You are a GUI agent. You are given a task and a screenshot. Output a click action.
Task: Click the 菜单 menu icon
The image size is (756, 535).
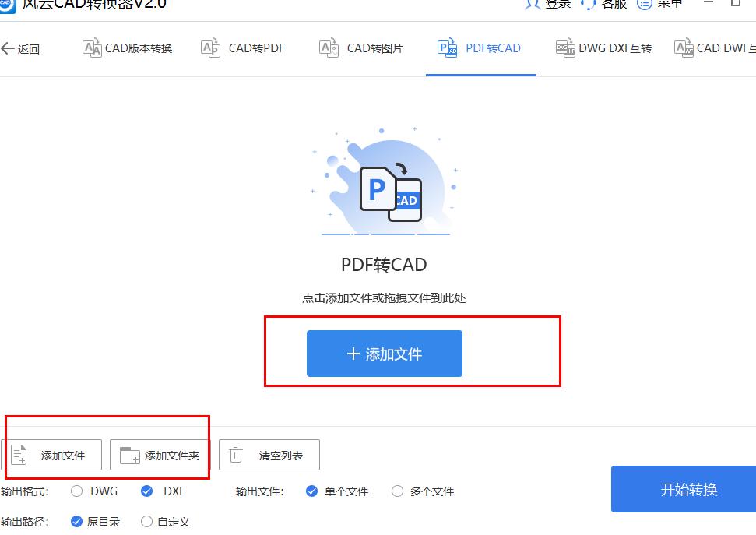tap(645, 4)
